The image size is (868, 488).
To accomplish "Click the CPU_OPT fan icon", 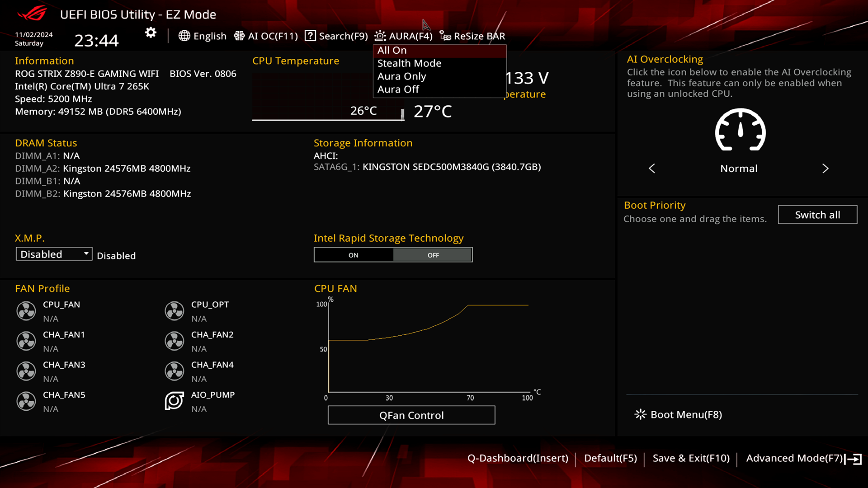I will [174, 311].
